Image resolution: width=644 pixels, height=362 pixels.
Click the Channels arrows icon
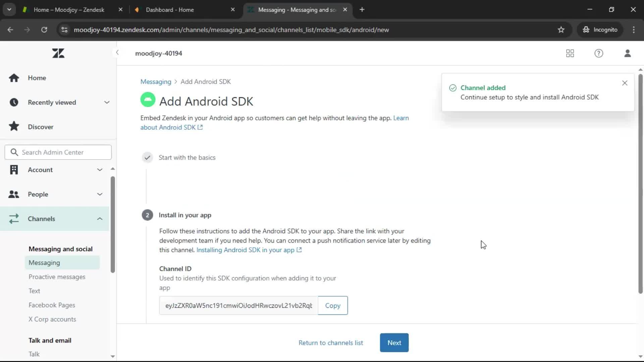pyautogui.click(x=14, y=219)
